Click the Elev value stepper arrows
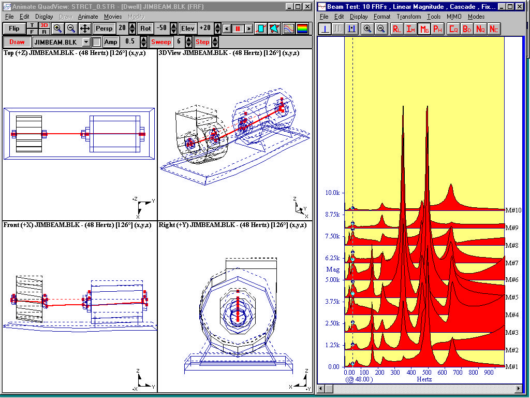Screen dimensions: 530x398 [218, 29]
